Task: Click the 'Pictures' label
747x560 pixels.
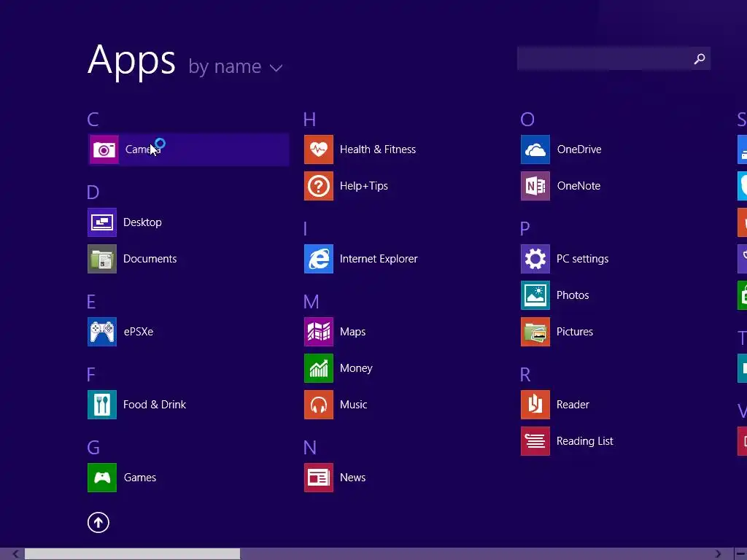Action: 575,332
